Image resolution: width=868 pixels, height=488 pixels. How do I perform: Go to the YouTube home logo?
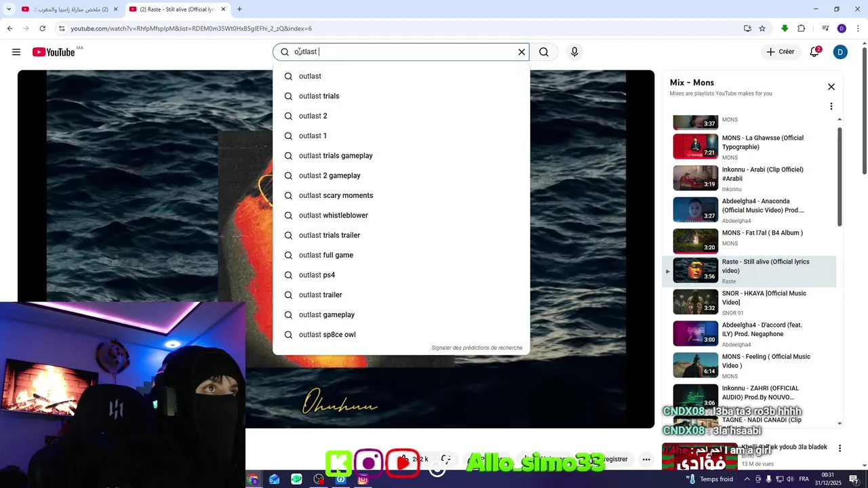tap(54, 52)
